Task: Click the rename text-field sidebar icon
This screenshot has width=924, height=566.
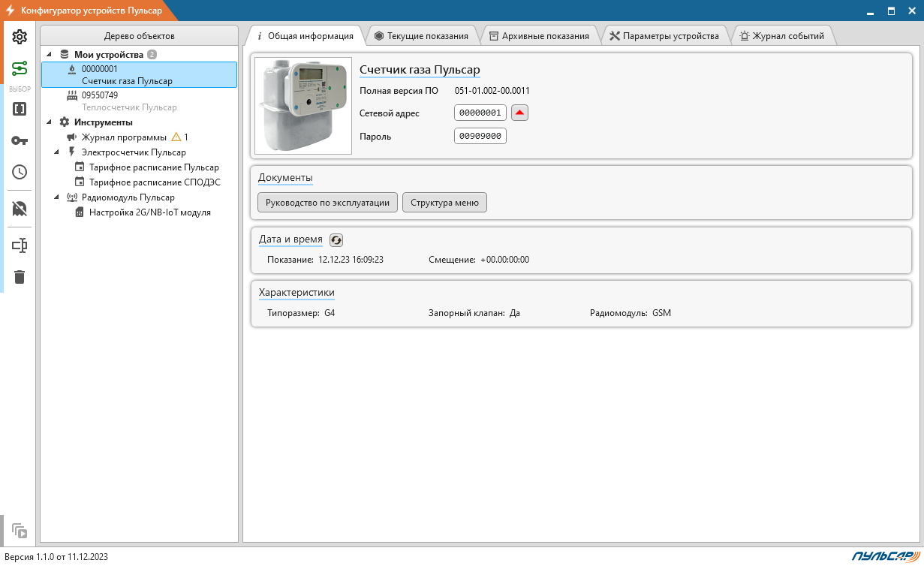Action: coord(20,245)
